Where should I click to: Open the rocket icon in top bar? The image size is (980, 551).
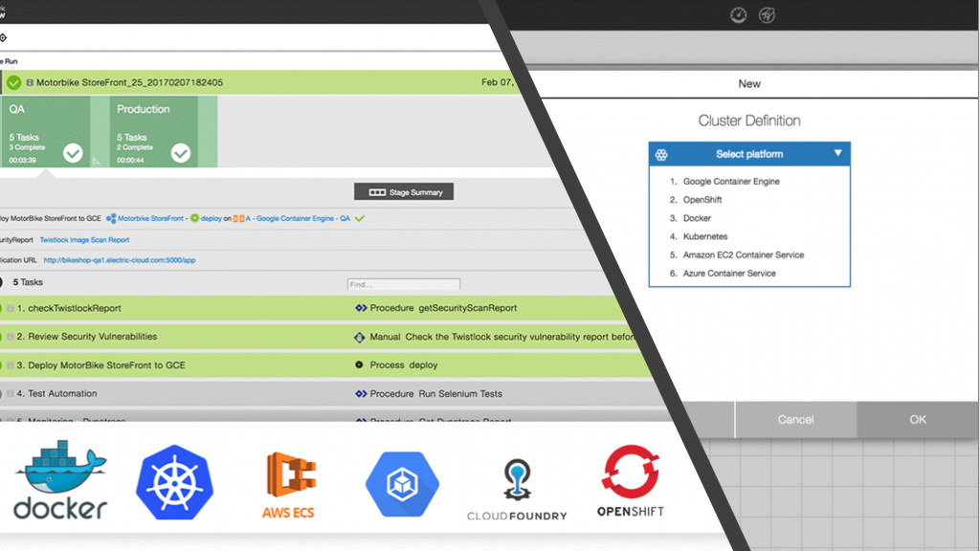pyautogui.click(x=767, y=15)
